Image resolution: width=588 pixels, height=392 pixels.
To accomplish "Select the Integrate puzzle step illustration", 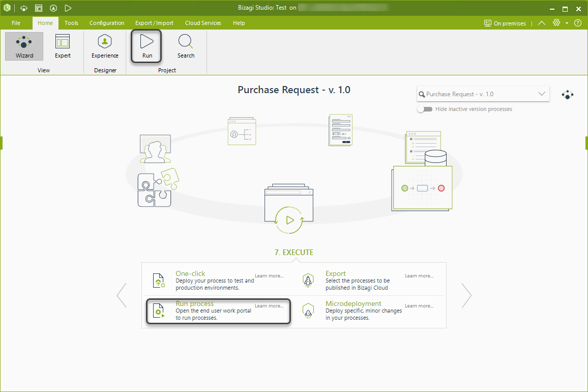I will click(158, 187).
